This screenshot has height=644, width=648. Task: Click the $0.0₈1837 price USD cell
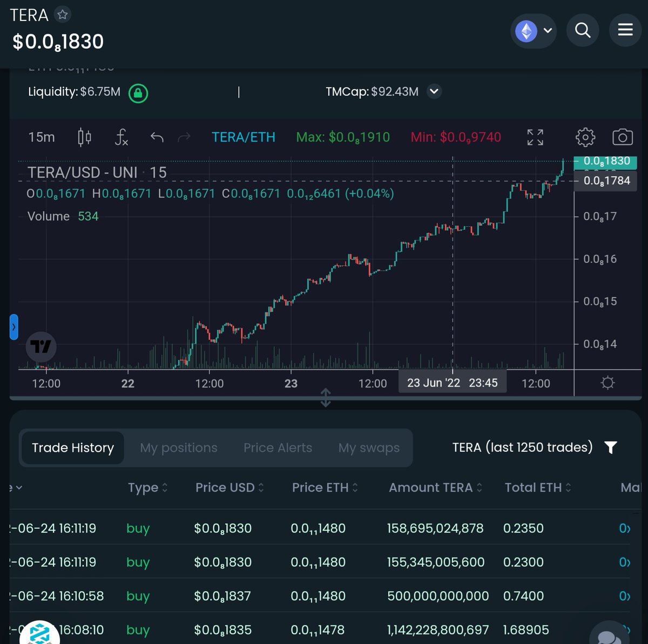(222, 596)
